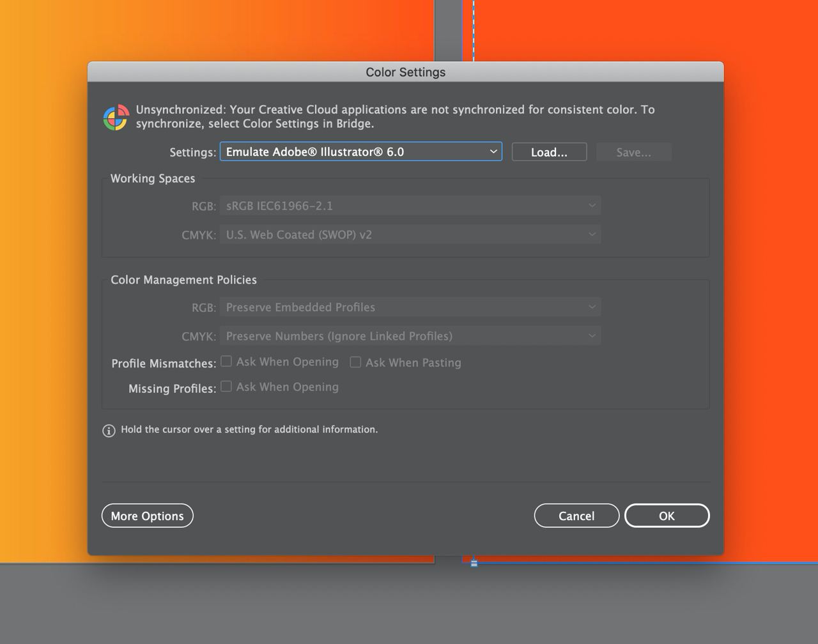Open the RGB policy Preserve Embedded Profiles dropdown
Viewport: 818px width, 644px height.
410,307
